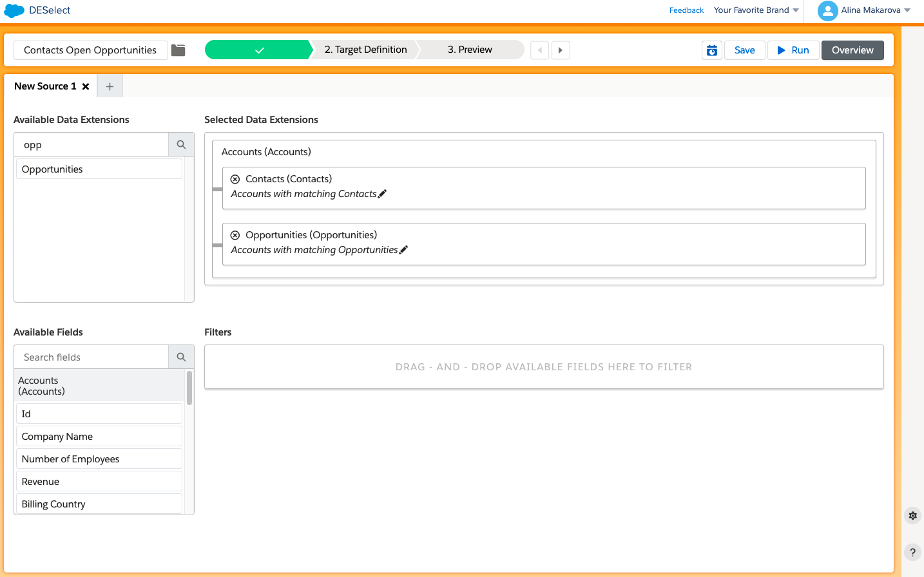
Task: Open the Feedback link
Action: 686,10
